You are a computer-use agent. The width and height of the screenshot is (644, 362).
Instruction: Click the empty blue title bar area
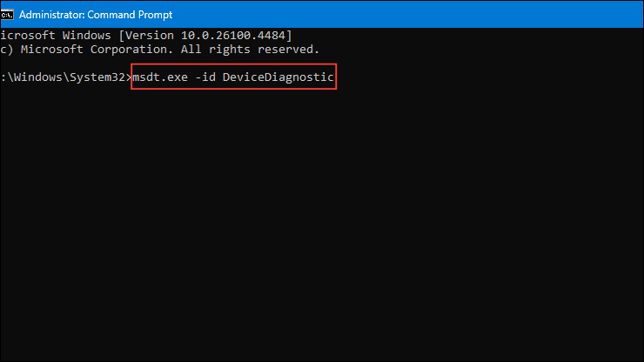[x=406, y=15]
